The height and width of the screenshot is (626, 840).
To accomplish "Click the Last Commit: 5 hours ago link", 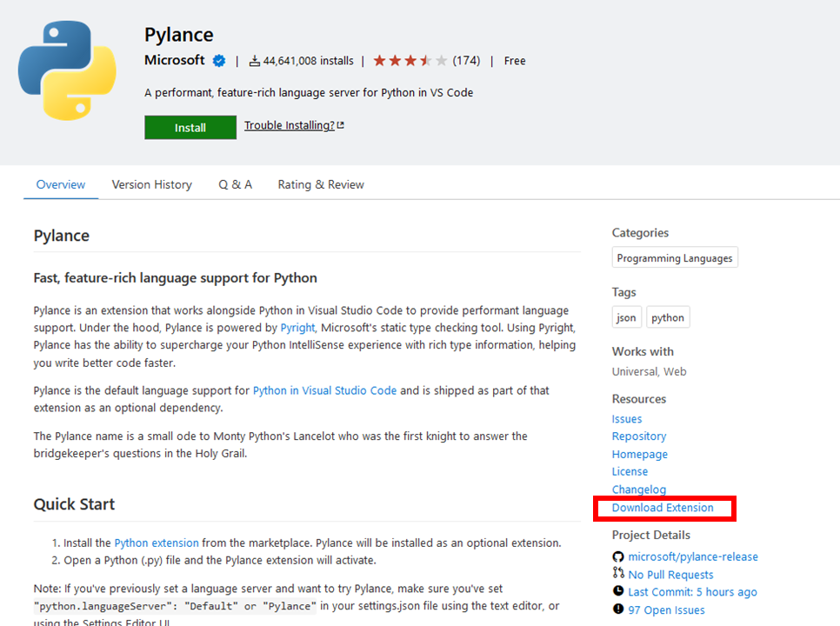I will [693, 592].
